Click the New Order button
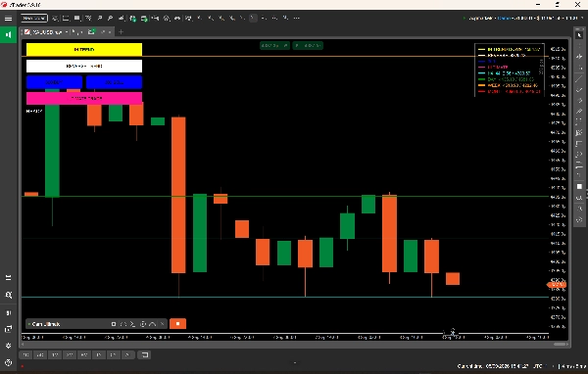The height and width of the screenshot is (374, 588). 34,18
